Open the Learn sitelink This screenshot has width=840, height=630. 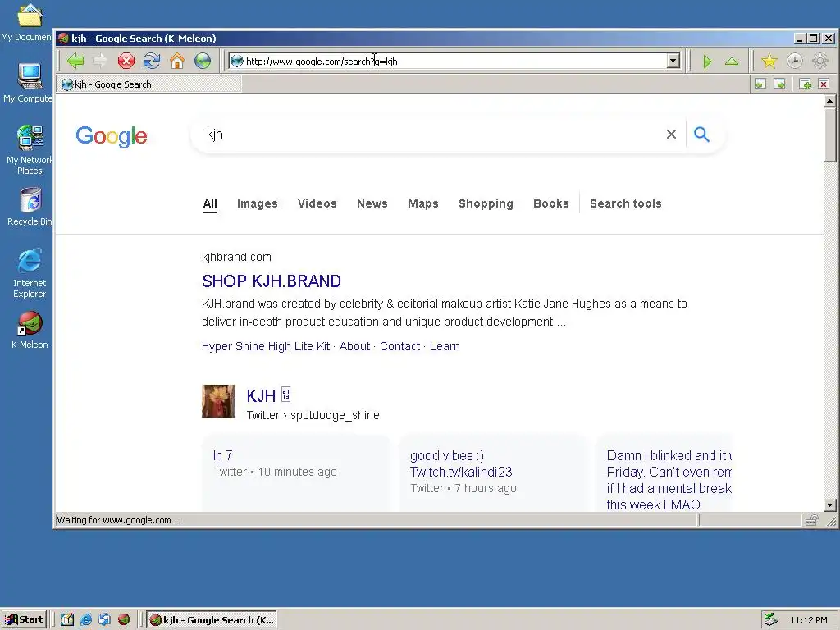(445, 346)
